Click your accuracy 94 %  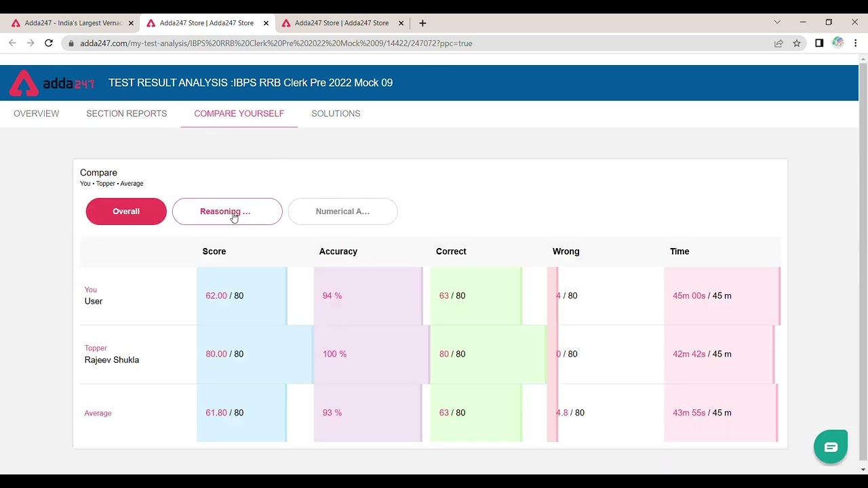point(332,296)
